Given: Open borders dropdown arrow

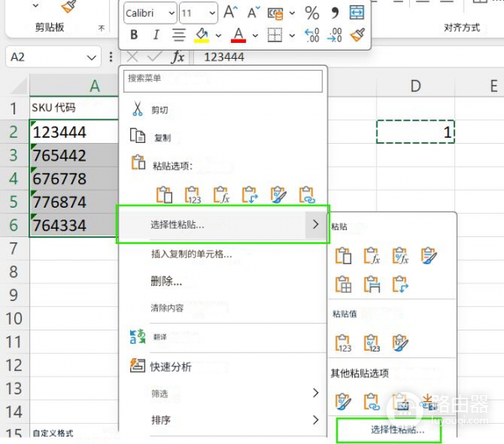Looking at the screenshot, I should (x=291, y=35).
